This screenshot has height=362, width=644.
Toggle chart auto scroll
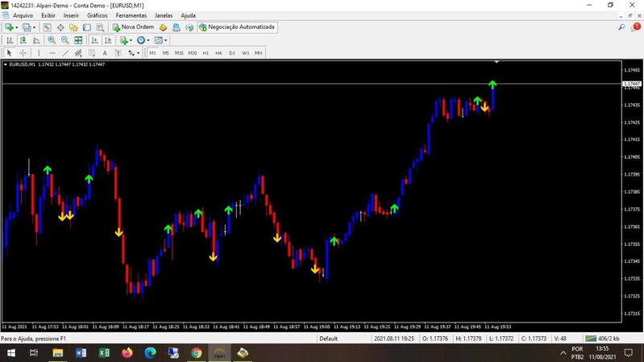point(94,40)
